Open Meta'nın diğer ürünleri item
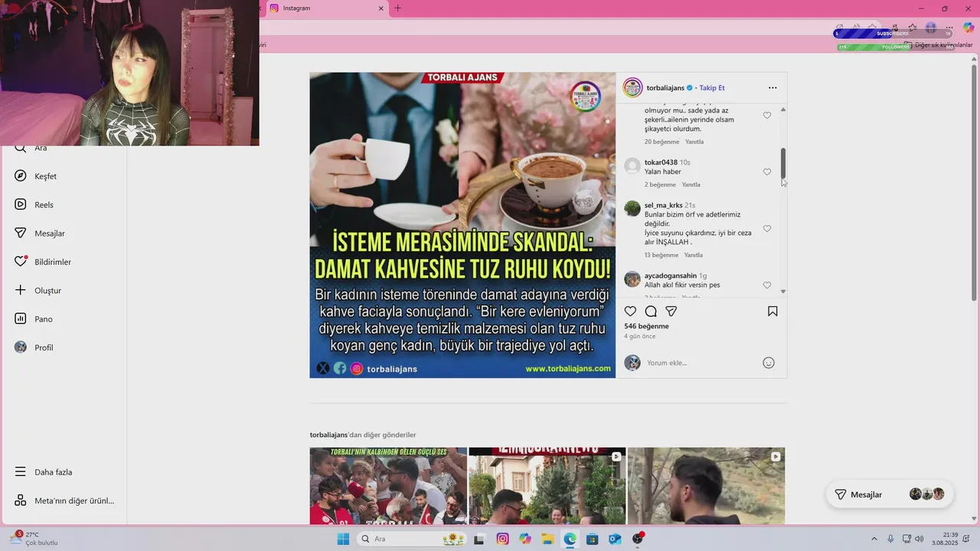This screenshot has width=980, height=551. click(64, 500)
